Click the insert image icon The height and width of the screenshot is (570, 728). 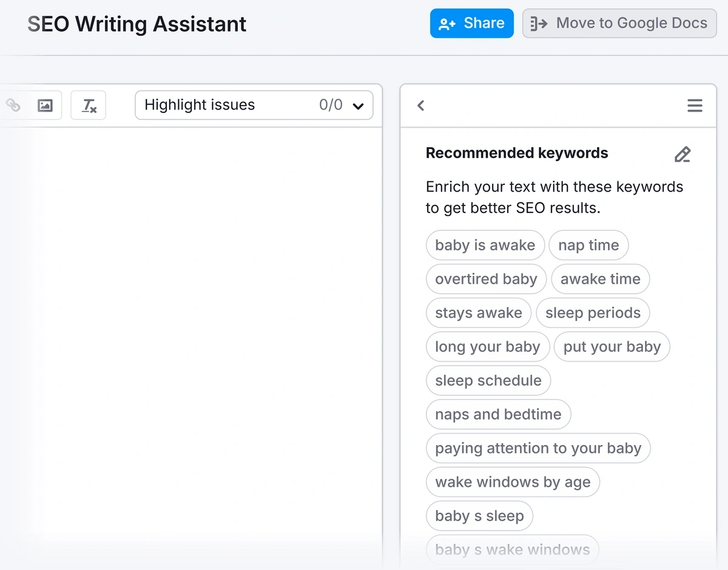click(x=45, y=104)
